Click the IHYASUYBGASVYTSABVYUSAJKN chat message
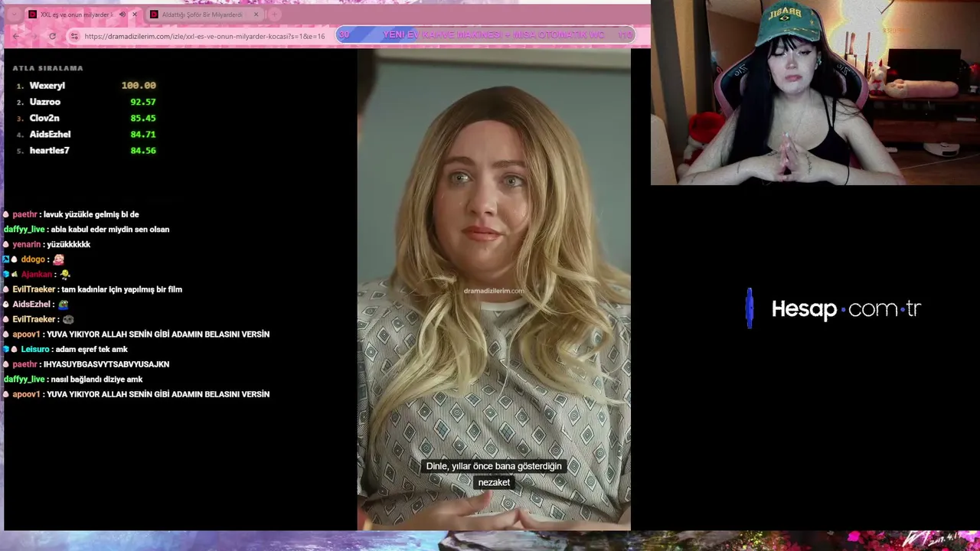The height and width of the screenshot is (551, 980). click(x=106, y=364)
